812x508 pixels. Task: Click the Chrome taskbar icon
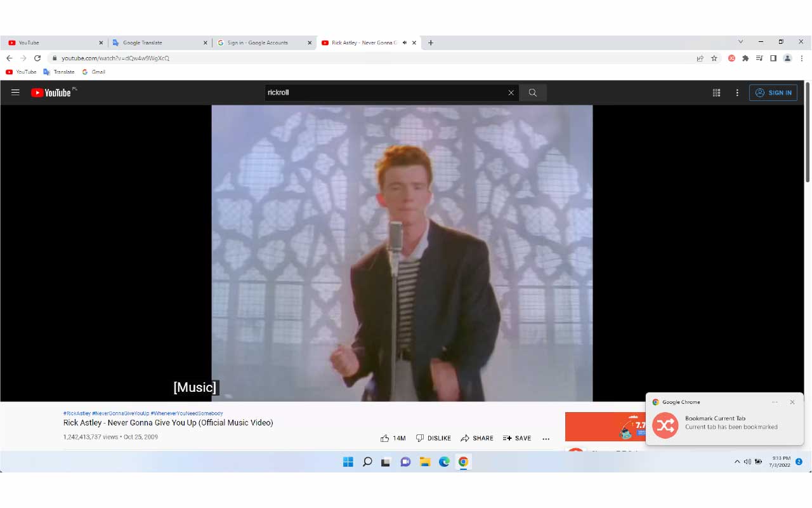point(463,462)
